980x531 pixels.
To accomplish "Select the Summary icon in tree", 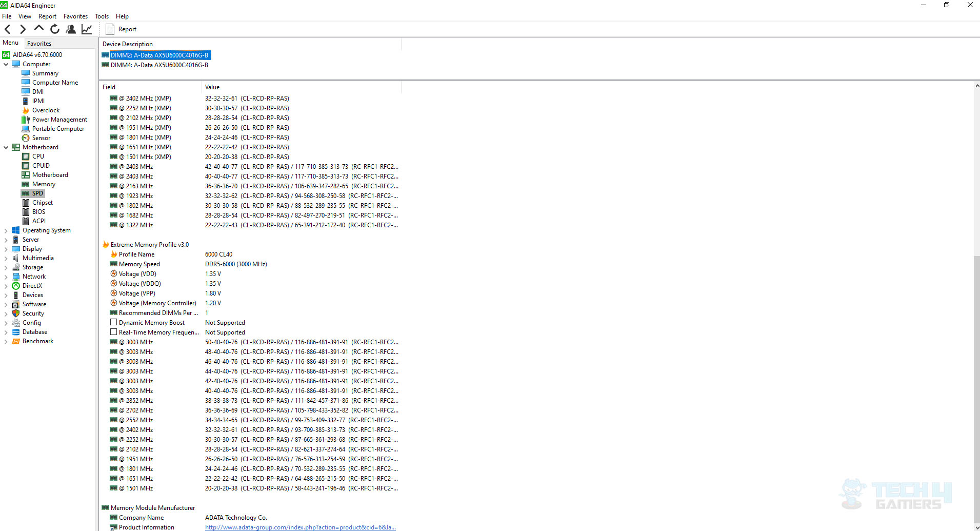I will [x=26, y=73].
